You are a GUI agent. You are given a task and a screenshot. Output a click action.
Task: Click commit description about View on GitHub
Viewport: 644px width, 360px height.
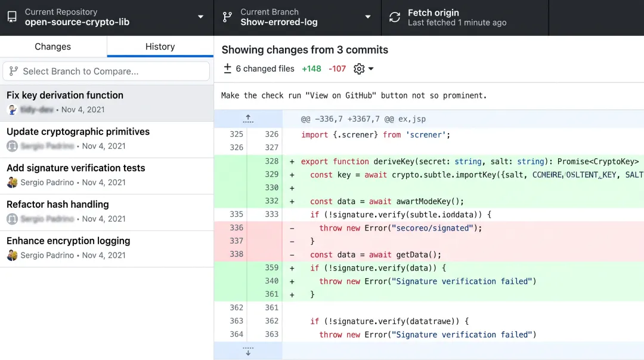[x=354, y=96]
